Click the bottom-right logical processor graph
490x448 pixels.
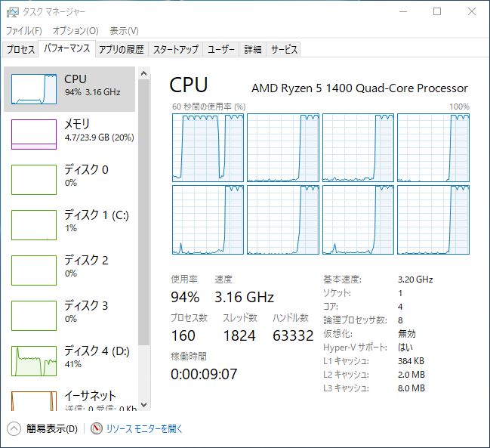coord(433,220)
